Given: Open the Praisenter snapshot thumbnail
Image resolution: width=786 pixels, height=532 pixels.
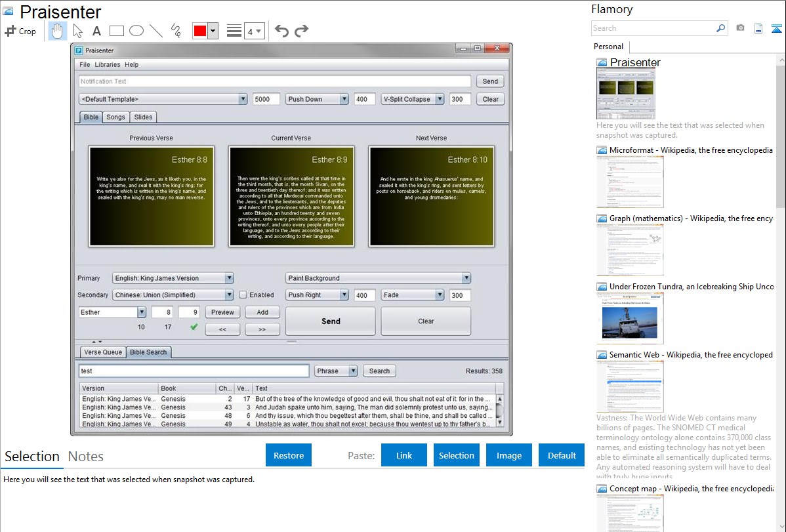Looking at the screenshot, I should tap(626, 94).
